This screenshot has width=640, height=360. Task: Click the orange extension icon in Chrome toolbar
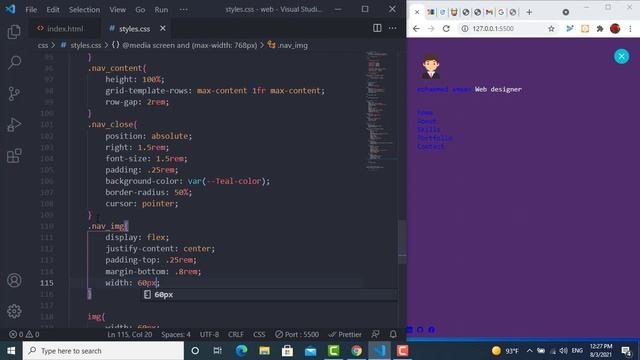point(585,29)
